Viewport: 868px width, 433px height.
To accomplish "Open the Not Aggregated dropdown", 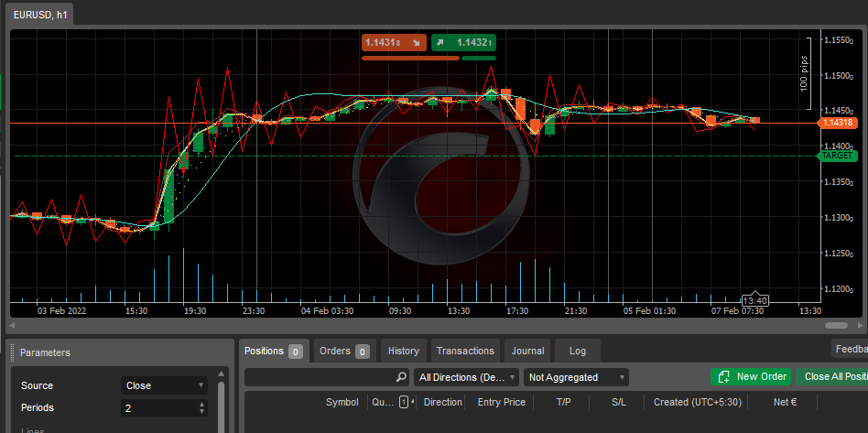I will coord(576,377).
